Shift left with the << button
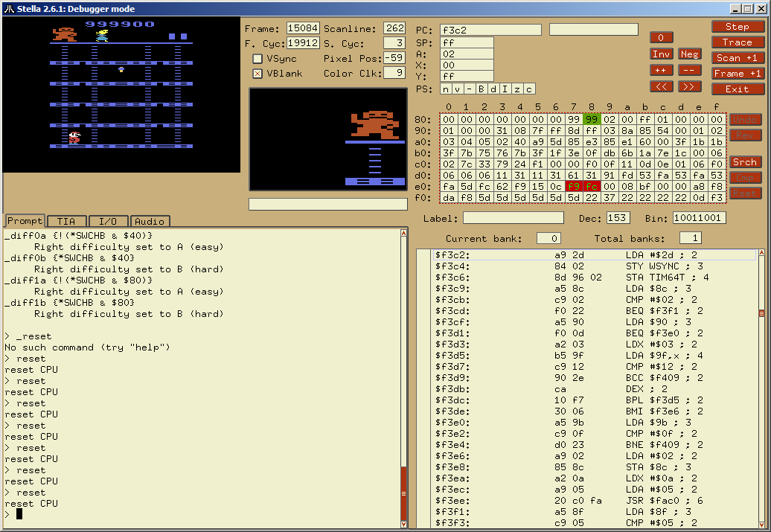Image resolution: width=771 pixels, height=532 pixels. click(x=661, y=86)
